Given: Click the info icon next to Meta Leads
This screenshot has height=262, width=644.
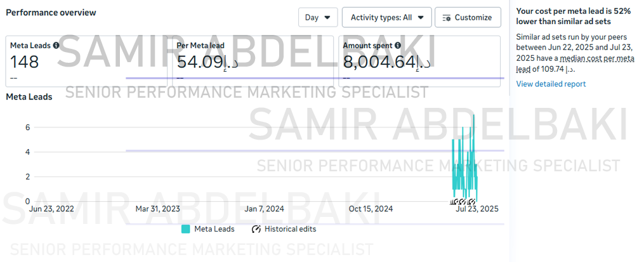Looking at the screenshot, I should click(56, 46).
